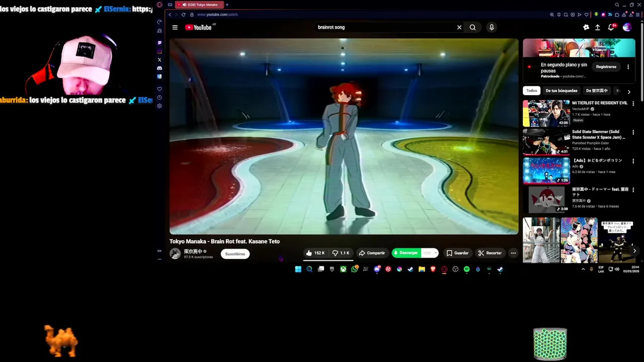Take a snapshot with toolbar capture icon
The width and height of the screenshot is (644, 362).
(566, 15)
